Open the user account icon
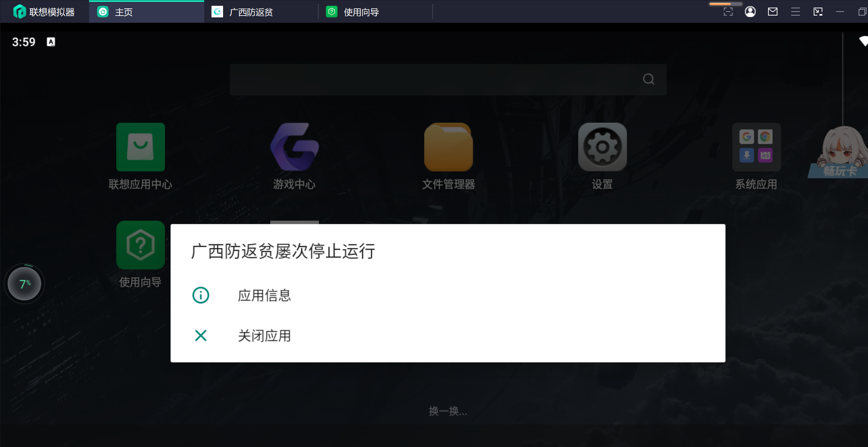This screenshot has width=868, height=447. pyautogui.click(x=750, y=12)
